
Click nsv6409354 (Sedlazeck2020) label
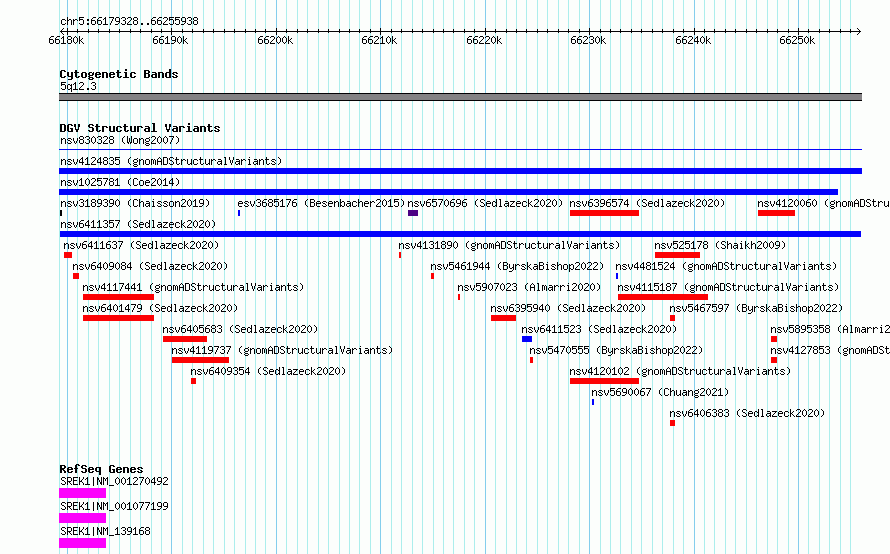[268, 371]
